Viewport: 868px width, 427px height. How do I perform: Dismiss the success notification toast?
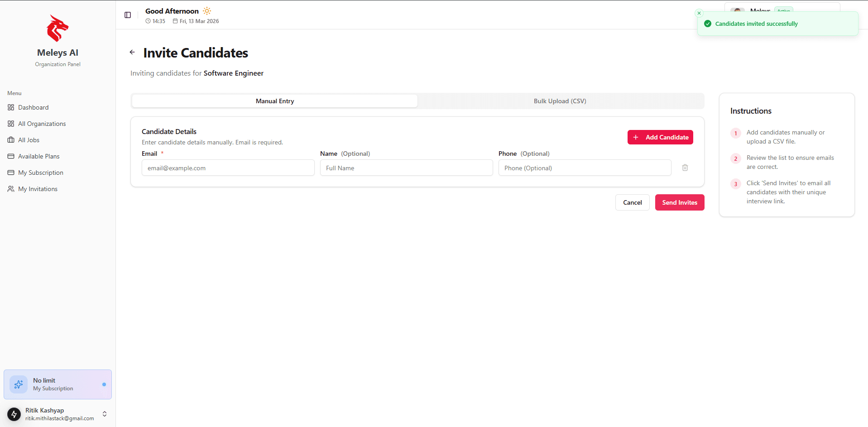point(699,13)
